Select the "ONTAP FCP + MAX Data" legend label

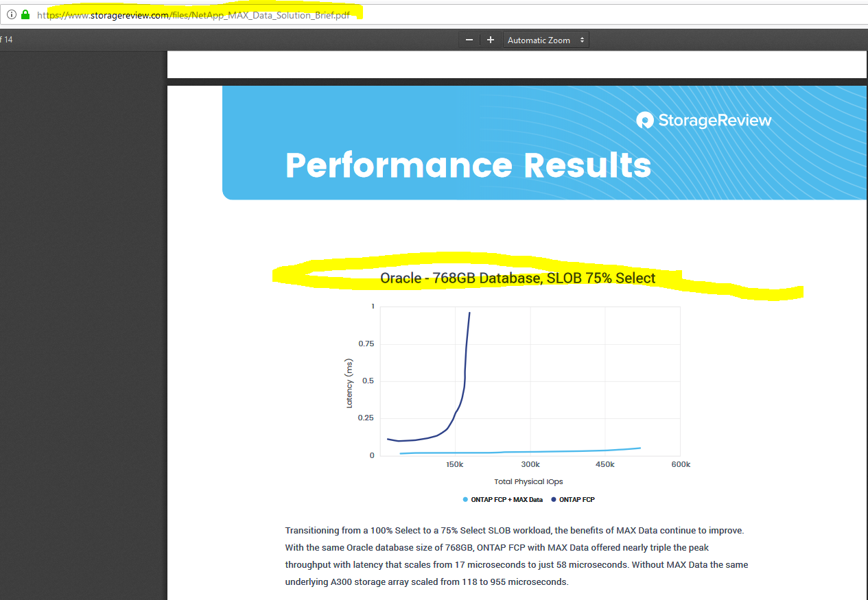506,500
